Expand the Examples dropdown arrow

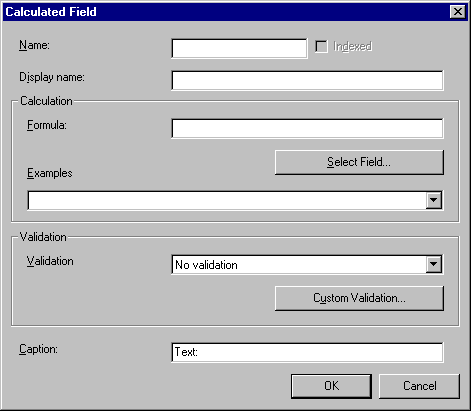434,200
